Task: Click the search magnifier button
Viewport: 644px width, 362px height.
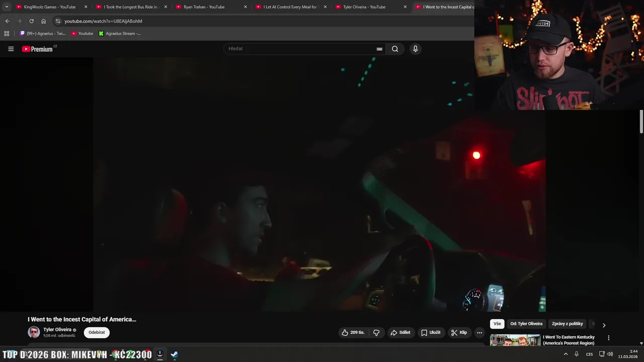Action: (x=395, y=49)
